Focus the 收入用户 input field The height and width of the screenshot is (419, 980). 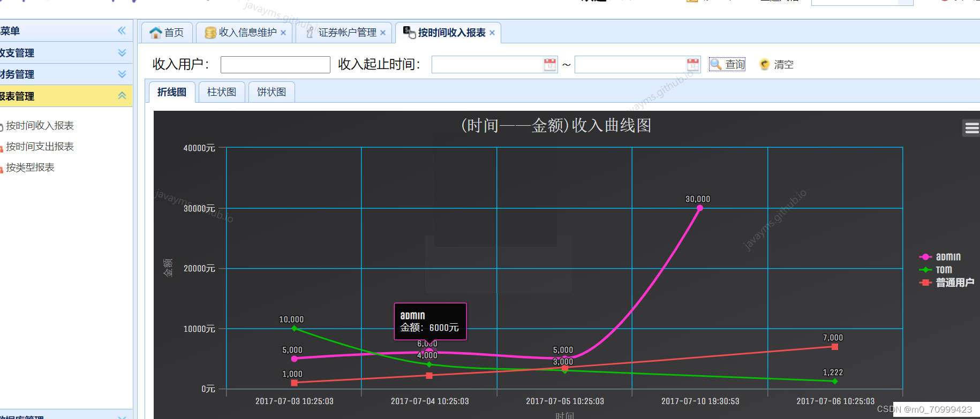coord(275,65)
